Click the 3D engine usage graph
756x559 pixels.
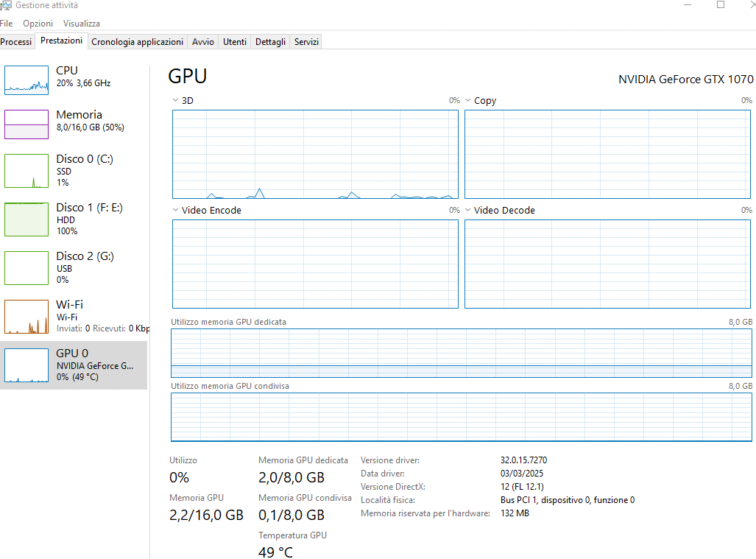pos(315,155)
